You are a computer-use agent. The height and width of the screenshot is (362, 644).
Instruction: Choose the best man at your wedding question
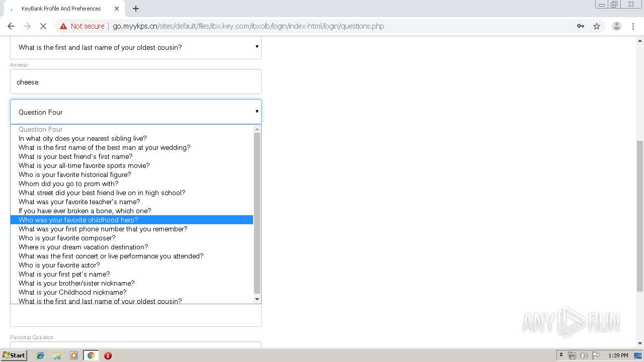(132, 147)
